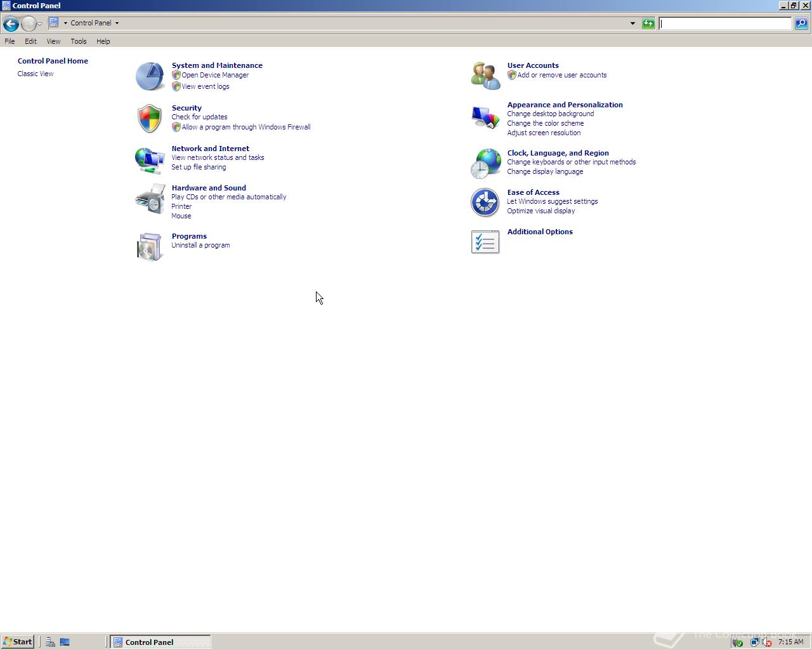Open the System and Maintenance heading
This screenshot has width=812, height=650.
(217, 65)
